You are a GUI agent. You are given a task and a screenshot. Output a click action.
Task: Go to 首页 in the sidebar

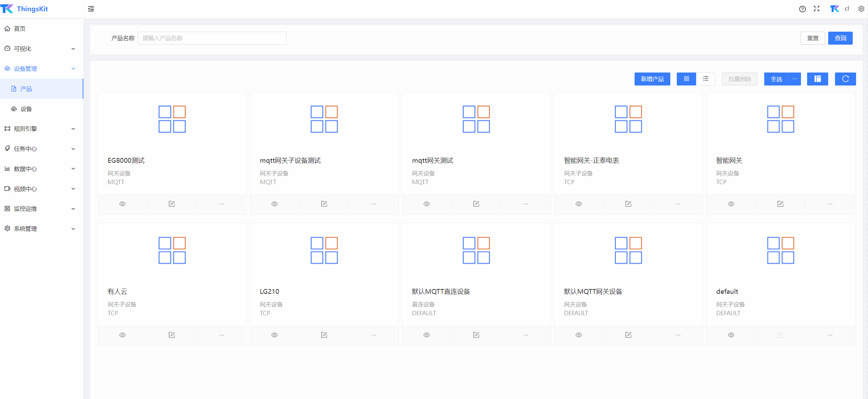[x=20, y=29]
